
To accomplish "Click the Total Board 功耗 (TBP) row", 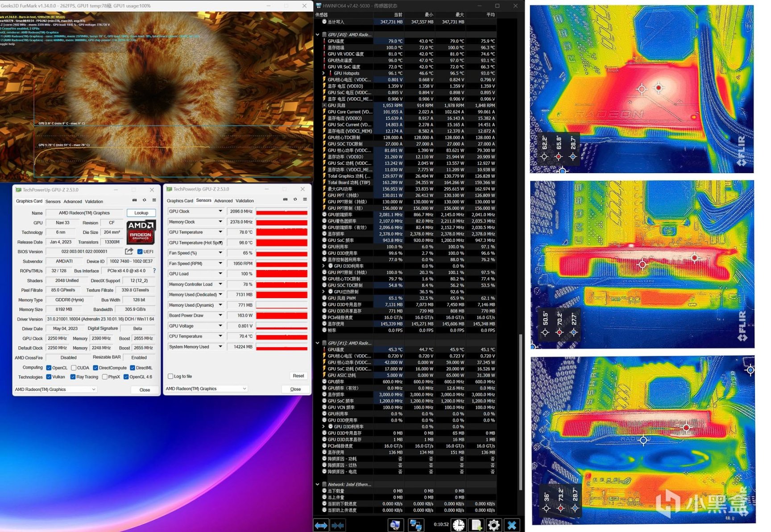I will click(408, 183).
